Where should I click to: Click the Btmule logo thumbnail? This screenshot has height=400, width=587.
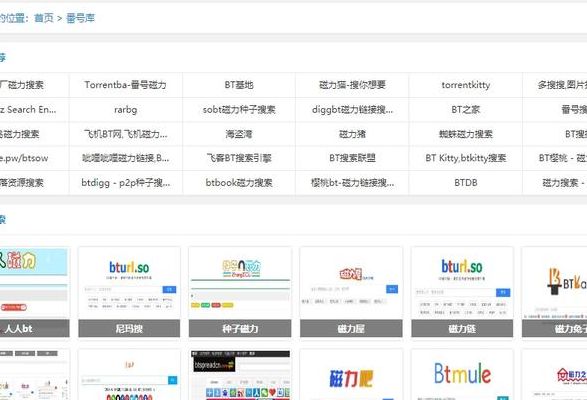(x=462, y=375)
